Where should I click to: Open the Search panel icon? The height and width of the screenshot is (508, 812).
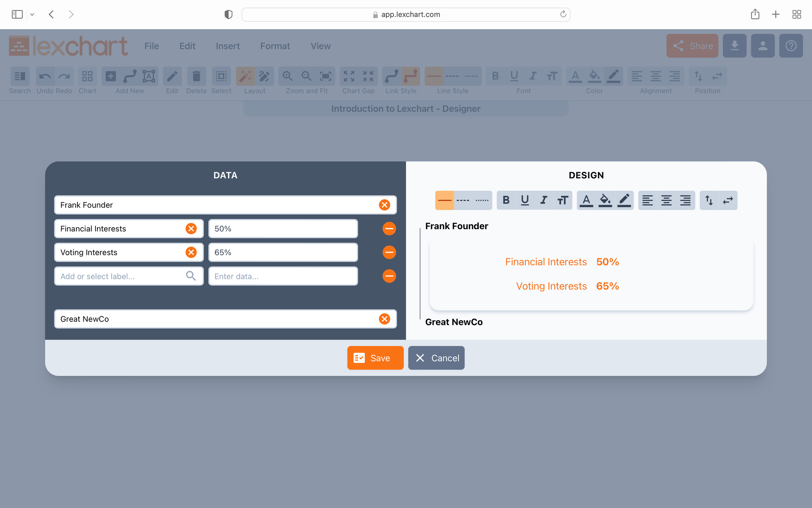point(19,76)
